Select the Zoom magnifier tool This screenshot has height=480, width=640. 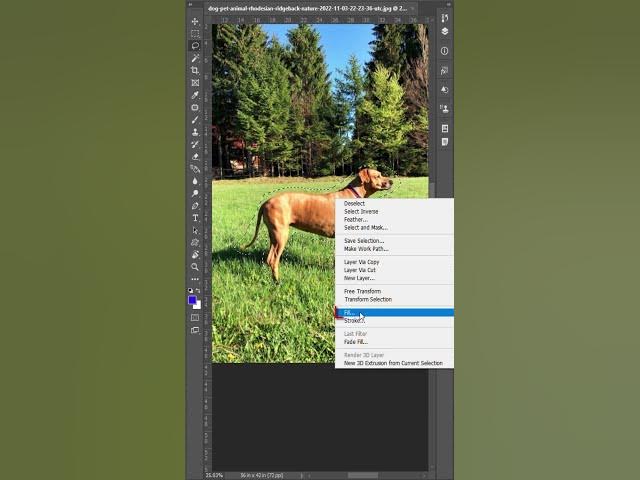click(x=195, y=267)
